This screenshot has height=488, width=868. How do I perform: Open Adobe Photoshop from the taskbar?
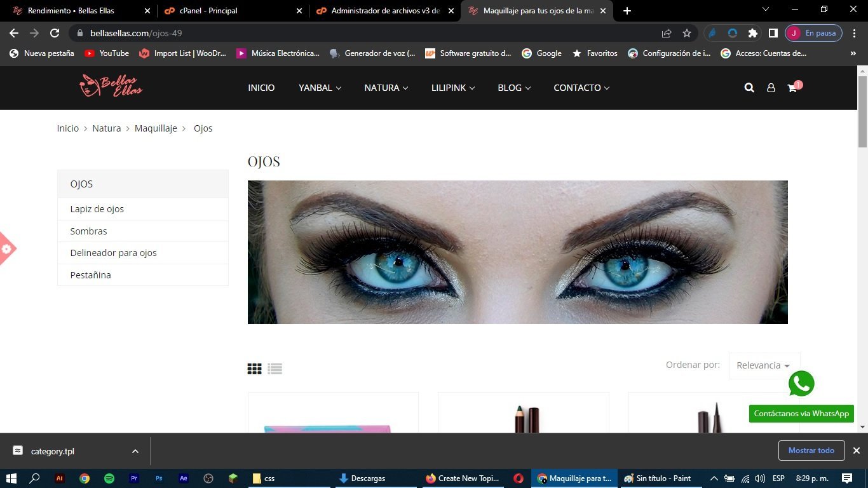[x=159, y=478]
